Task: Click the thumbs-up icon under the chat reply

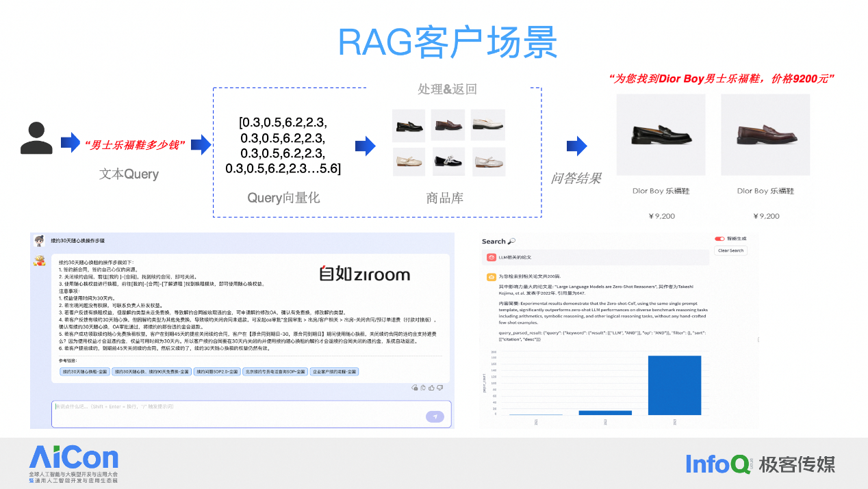Action: tap(431, 388)
